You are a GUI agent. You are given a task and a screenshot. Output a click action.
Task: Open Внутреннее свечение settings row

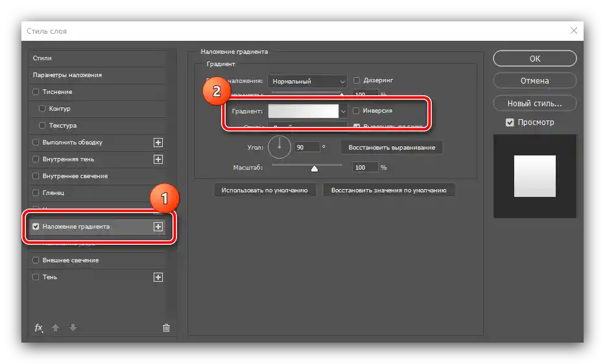click(98, 176)
